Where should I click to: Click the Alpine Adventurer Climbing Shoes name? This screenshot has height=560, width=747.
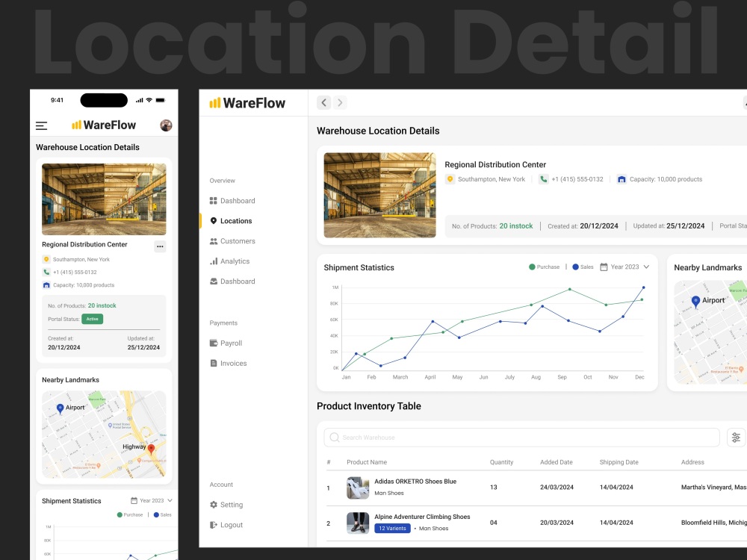pos(422,517)
